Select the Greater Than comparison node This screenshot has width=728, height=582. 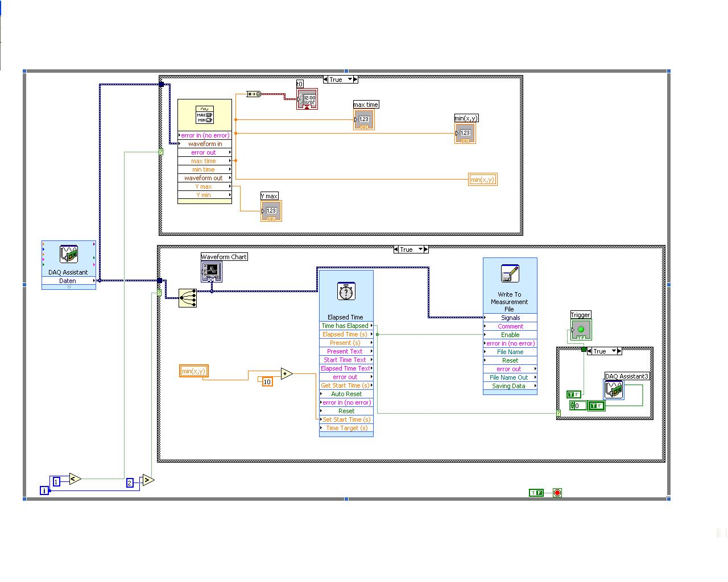147,481
